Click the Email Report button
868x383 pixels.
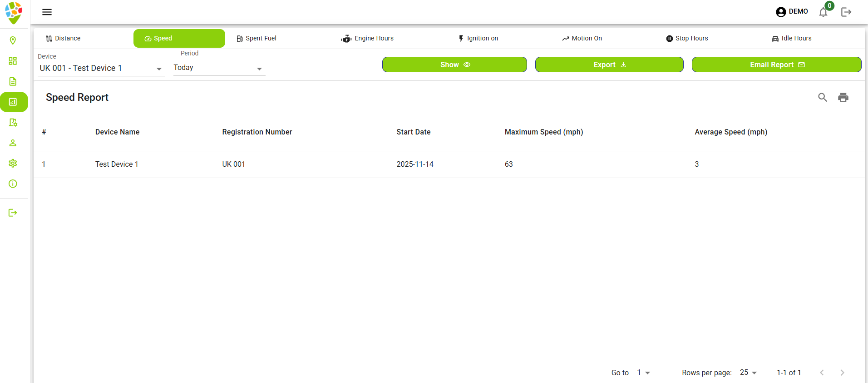click(776, 65)
